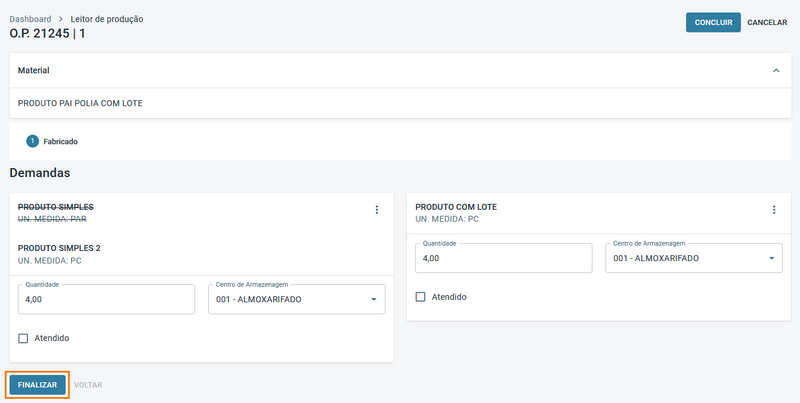Collapse the Material panel with its chevron
800x403 pixels.
coord(776,71)
